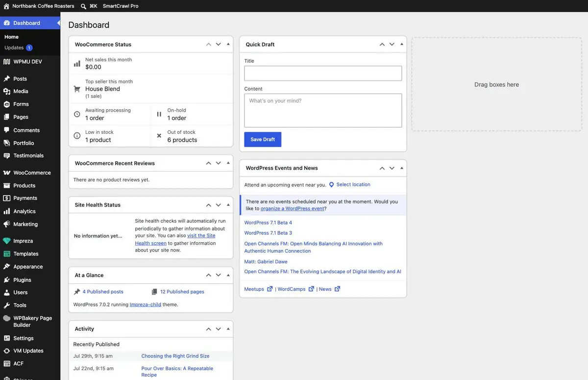
Task: Move WooCommerce Status box down
Action: click(219, 44)
